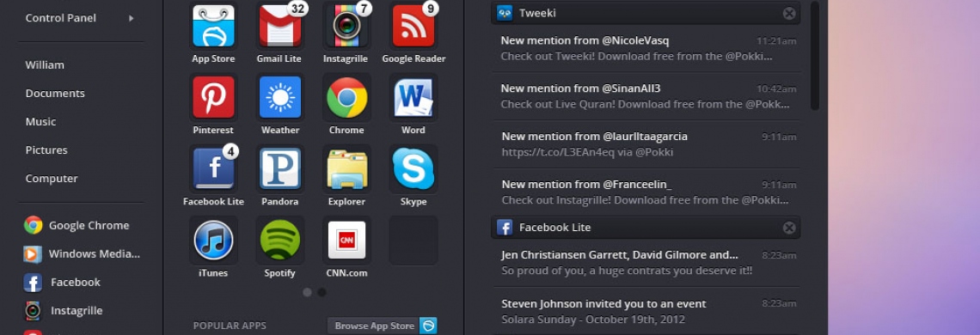Launch iTunes from the app grid
Screen dimensions: 980x335
[214, 240]
